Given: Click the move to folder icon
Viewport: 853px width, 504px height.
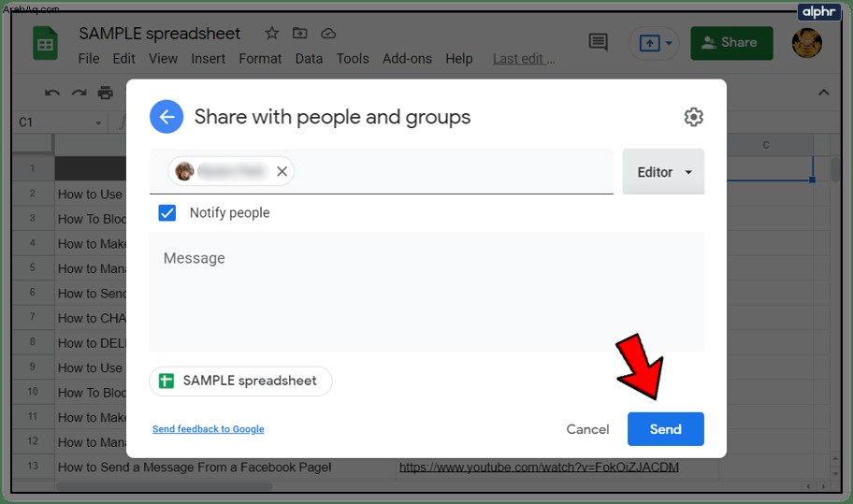Looking at the screenshot, I should point(299,33).
